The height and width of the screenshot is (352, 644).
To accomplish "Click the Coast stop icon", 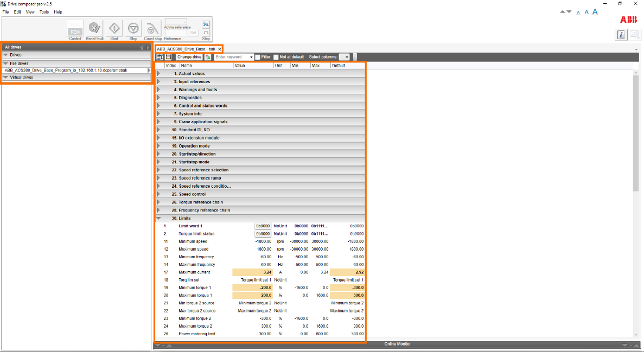I will 152,29.
